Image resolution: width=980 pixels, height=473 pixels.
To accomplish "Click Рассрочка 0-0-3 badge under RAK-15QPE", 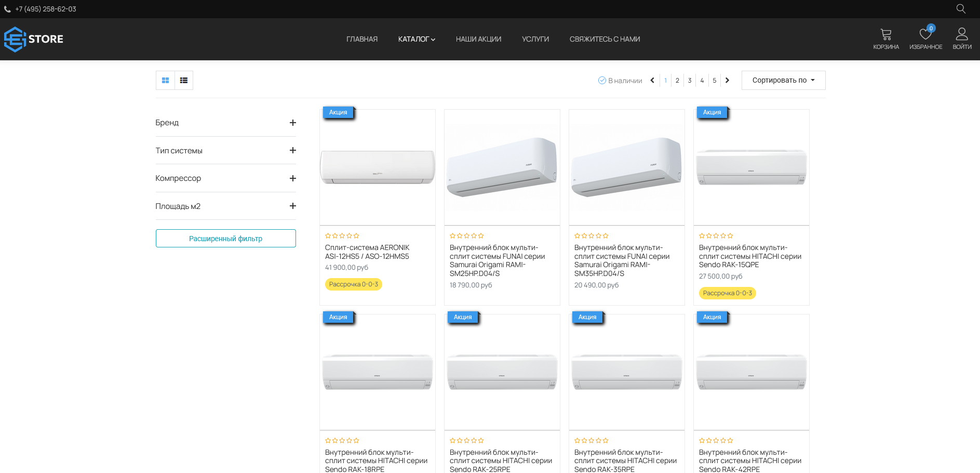I will pyautogui.click(x=728, y=293).
